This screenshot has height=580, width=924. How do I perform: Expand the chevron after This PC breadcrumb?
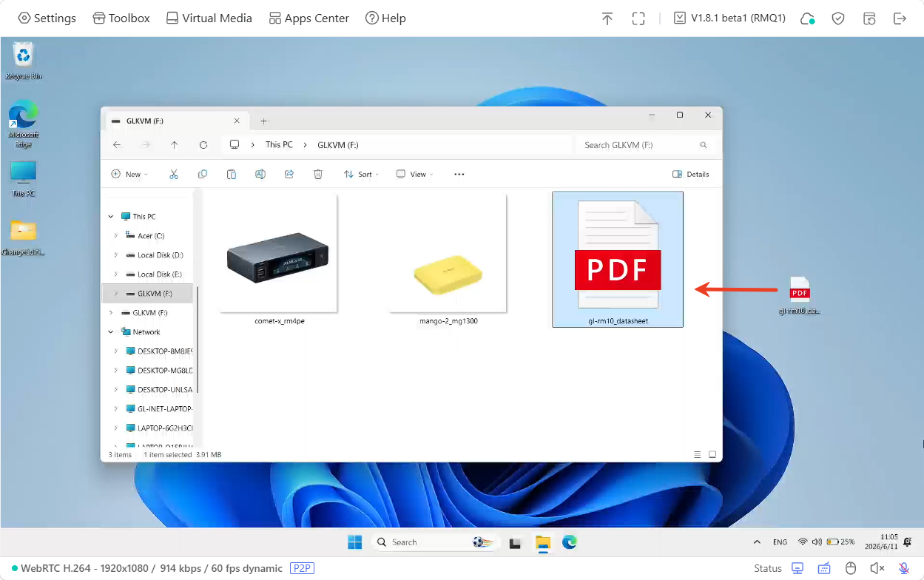306,145
